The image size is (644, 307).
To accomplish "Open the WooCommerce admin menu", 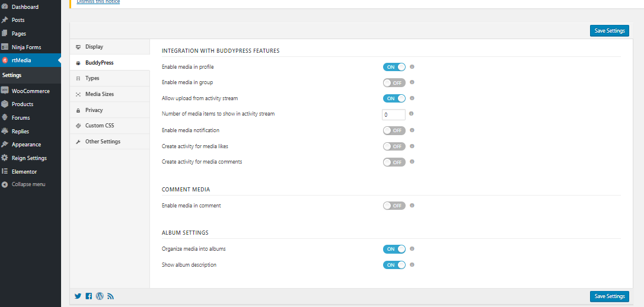I will coord(30,91).
